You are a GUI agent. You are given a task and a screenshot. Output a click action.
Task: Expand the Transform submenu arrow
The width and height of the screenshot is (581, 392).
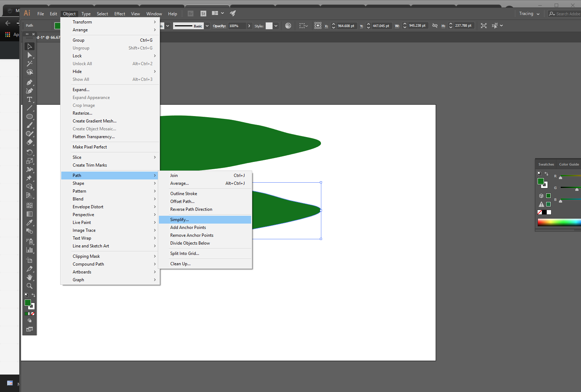[155, 22]
